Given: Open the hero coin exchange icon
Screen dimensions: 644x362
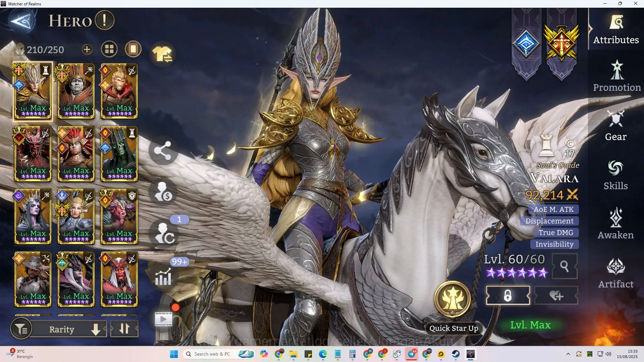Looking at the screenshot, I should click(x=163, y=192).
